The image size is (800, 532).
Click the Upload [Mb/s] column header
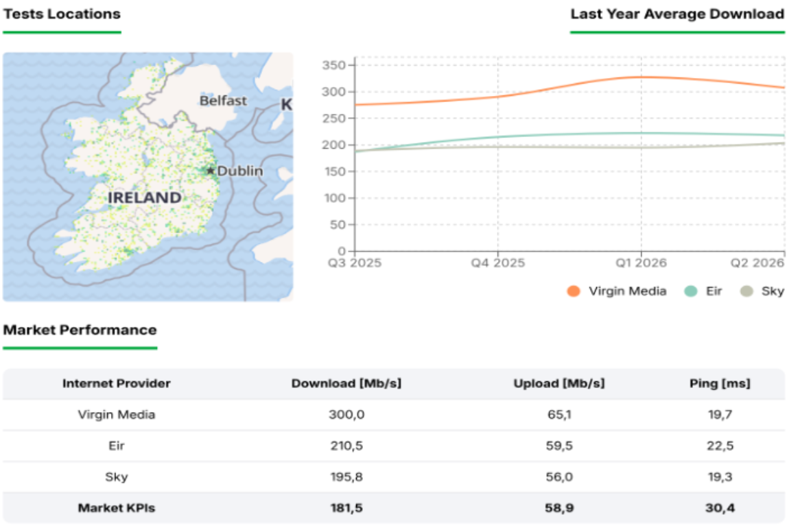click(559, 383)
